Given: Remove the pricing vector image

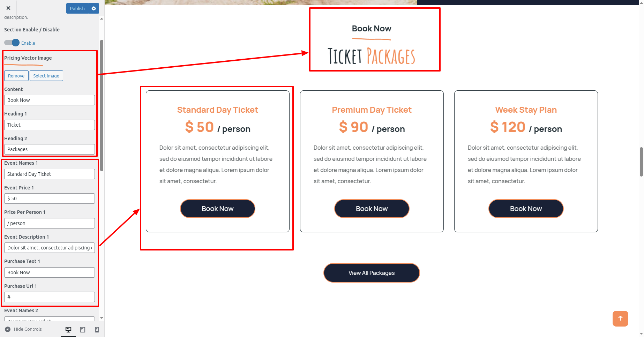Looking at the screenshot, I should (x=16, y=76).
